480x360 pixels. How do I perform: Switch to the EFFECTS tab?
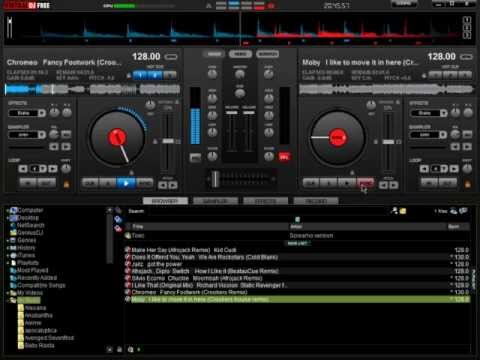(x=266, y=201)
